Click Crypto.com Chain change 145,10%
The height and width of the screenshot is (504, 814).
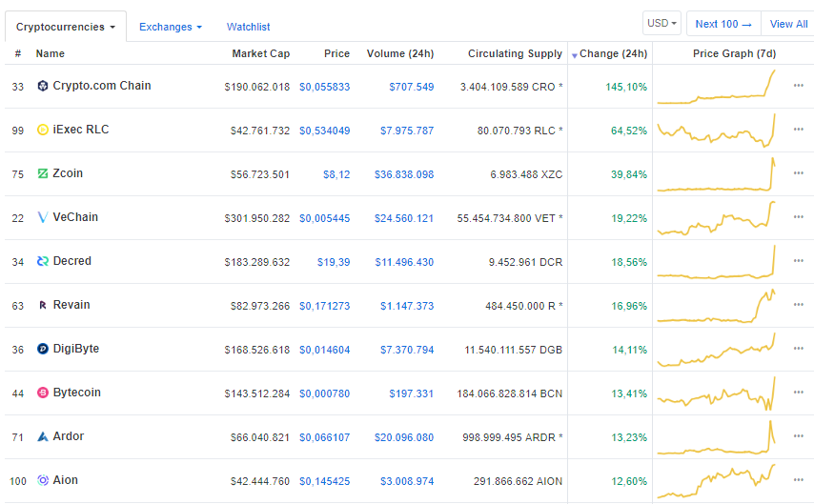point(626,87)
